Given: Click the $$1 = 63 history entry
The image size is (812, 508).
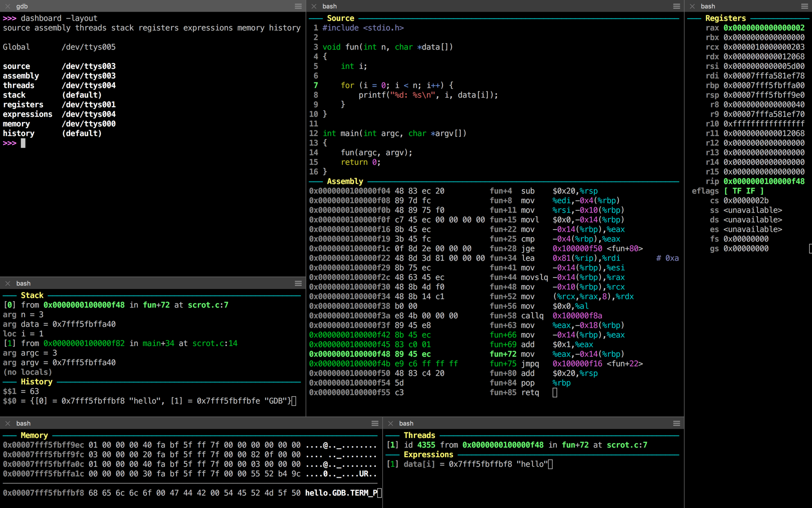Looking at the screenshot, I should tap(21, 391).
